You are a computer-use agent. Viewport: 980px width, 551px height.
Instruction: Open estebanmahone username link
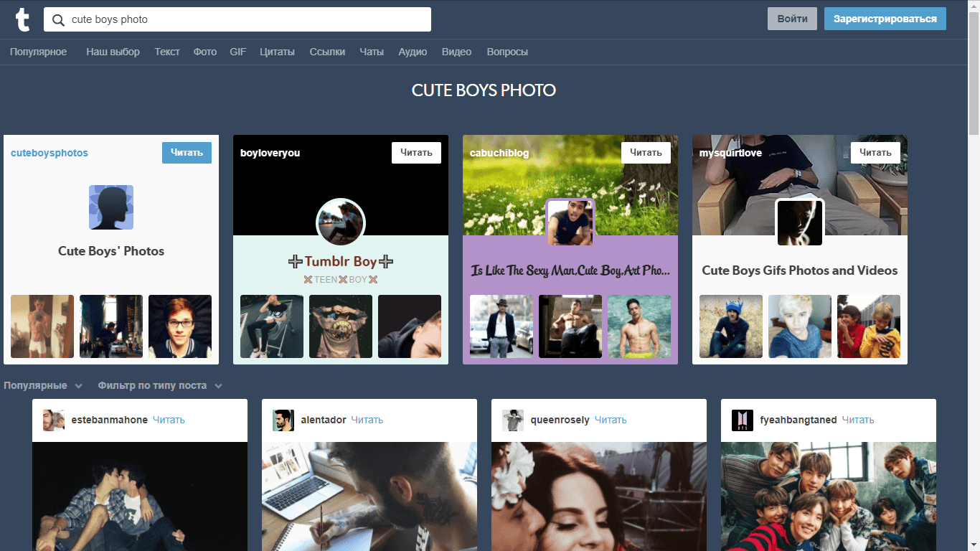tap(110, 420)
